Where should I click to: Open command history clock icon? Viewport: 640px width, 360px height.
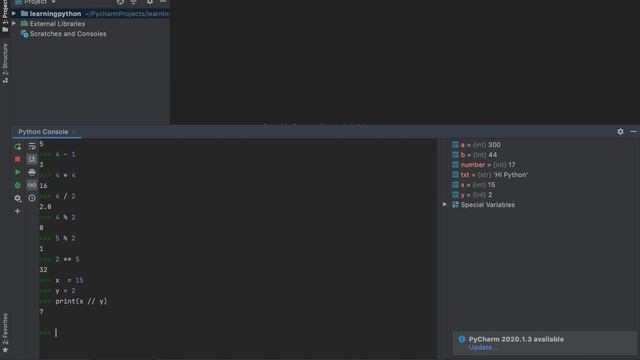pyautogui.click(x=32, y=198)
